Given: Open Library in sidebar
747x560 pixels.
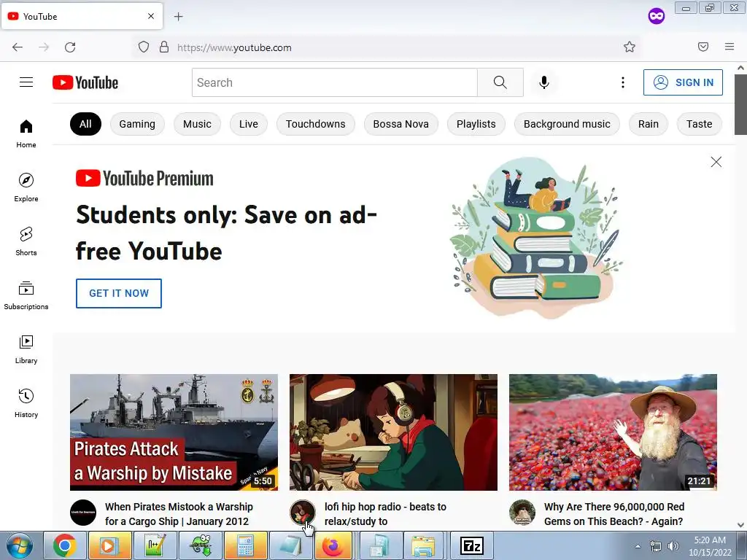Looking at the screenshot, I should tap(26, 349).
